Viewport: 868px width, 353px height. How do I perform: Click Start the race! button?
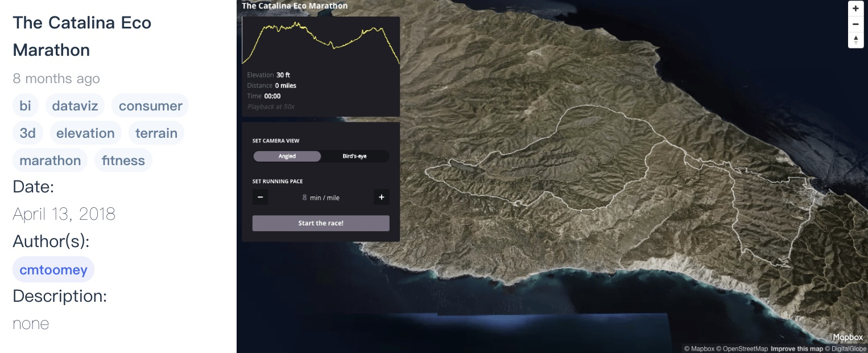click(320, 223)
